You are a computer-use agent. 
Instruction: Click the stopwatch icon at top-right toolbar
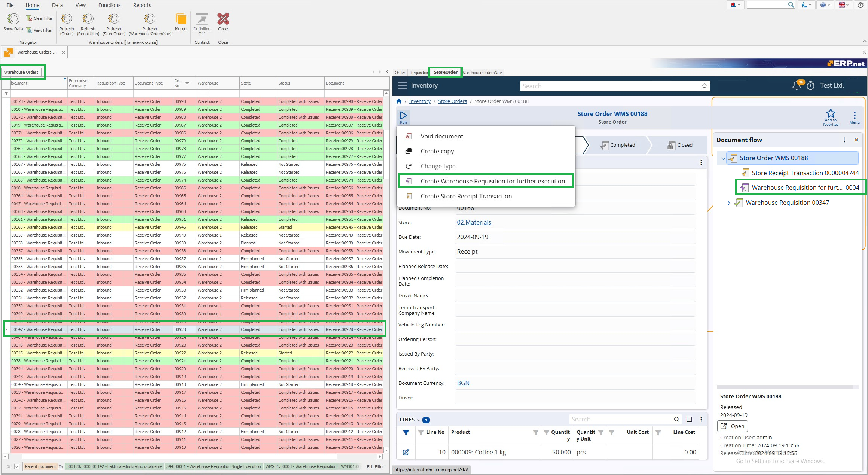(x=861, y=5)
